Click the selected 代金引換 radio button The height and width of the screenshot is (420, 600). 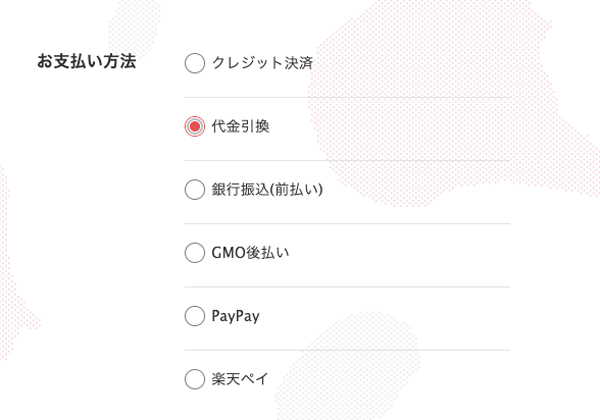click(194, 126)
